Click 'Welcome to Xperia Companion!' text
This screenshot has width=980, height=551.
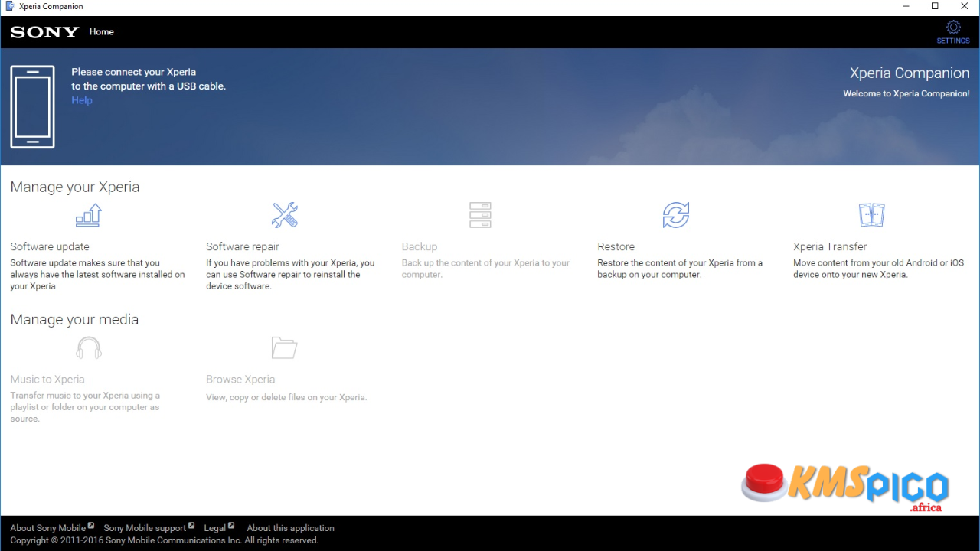click(x=906, y=93)
